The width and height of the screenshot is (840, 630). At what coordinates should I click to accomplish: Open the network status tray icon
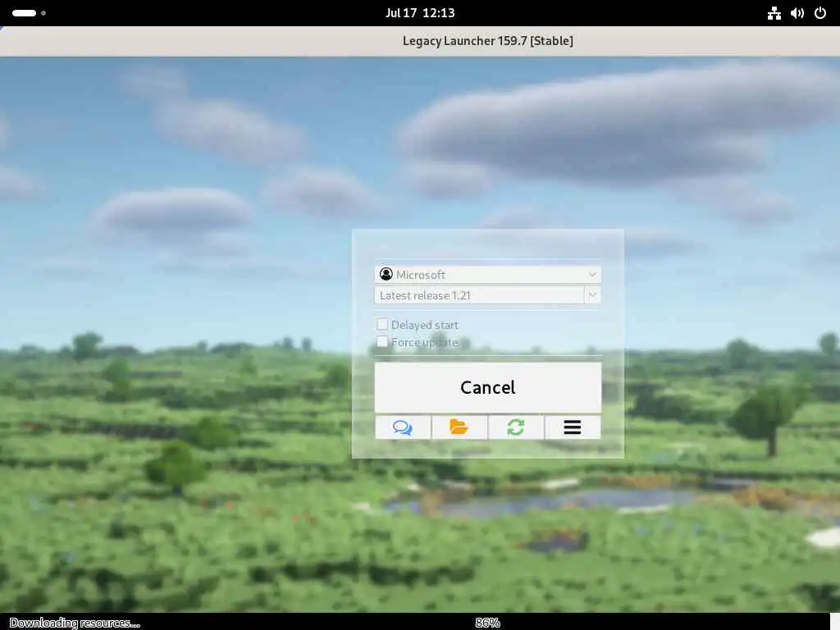[x=774, y=13]
